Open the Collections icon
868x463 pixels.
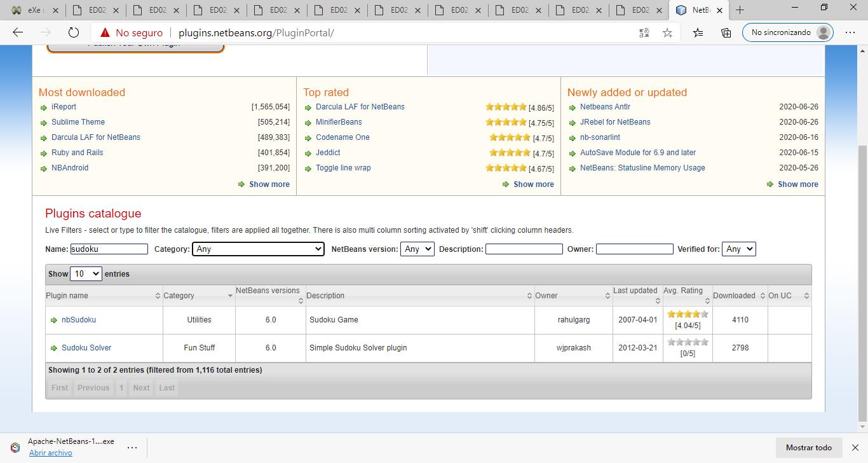[x=726, y=32]
